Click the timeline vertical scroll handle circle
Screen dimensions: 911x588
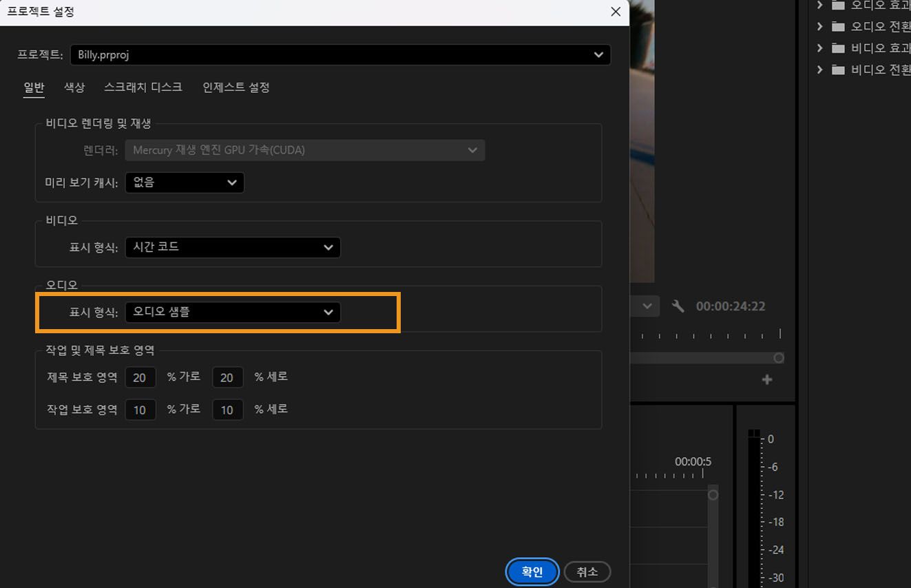713,495
